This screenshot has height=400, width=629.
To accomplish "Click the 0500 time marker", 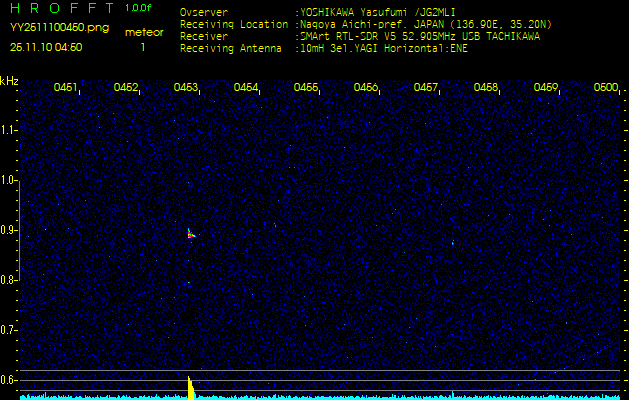I will click(606, 88).
